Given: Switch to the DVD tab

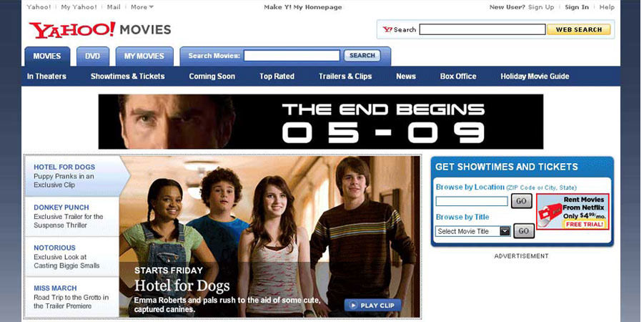Looking at the screenshot, I should [93, 57].
